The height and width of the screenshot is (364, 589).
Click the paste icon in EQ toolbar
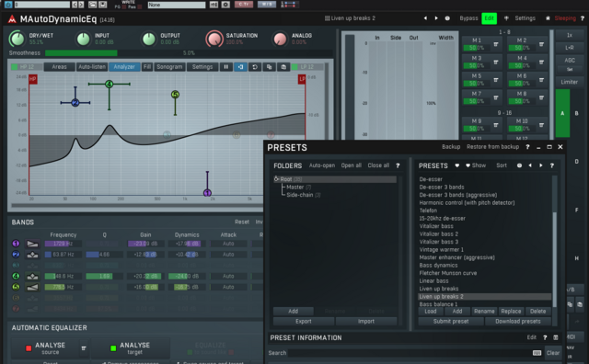coord(283,67)
